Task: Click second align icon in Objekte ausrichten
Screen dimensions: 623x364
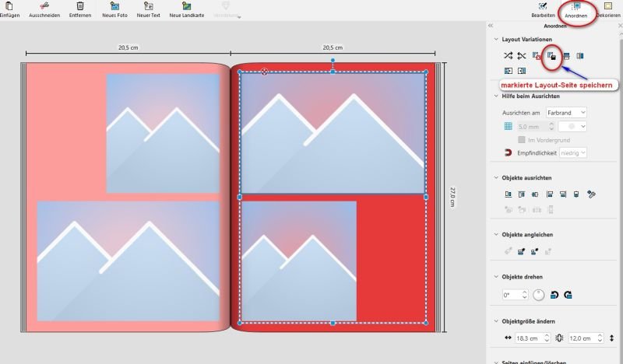Action: [x=522, y=194]
